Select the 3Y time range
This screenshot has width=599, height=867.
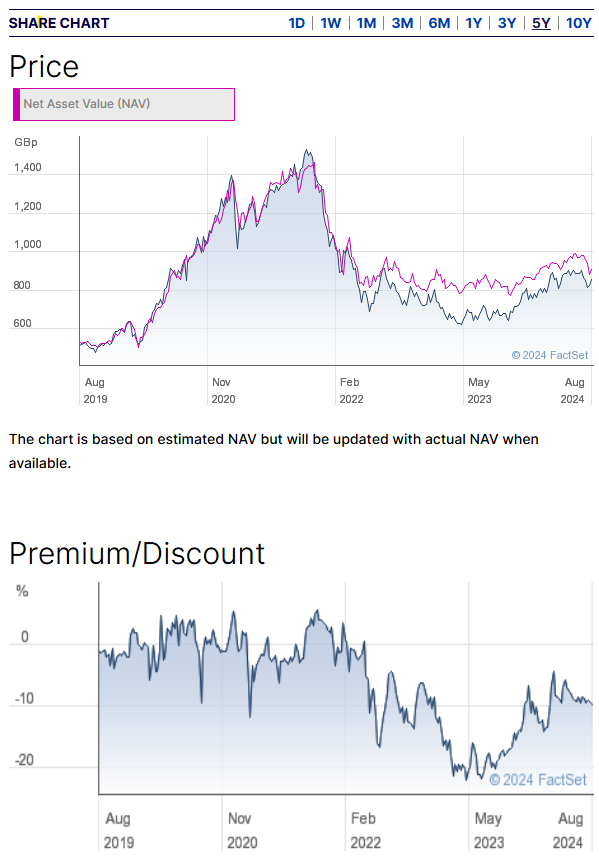pos(507,23)
